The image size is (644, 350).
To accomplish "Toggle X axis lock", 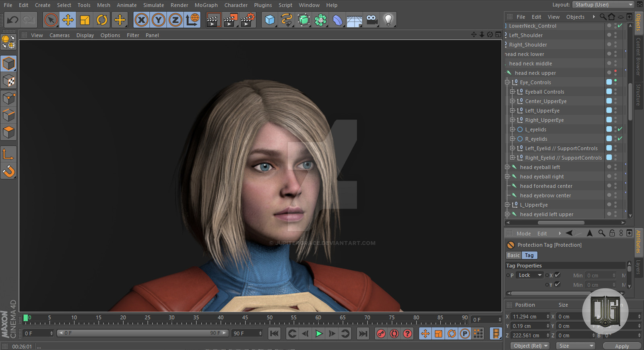I will pyautogui.click(x=141, y=20).
